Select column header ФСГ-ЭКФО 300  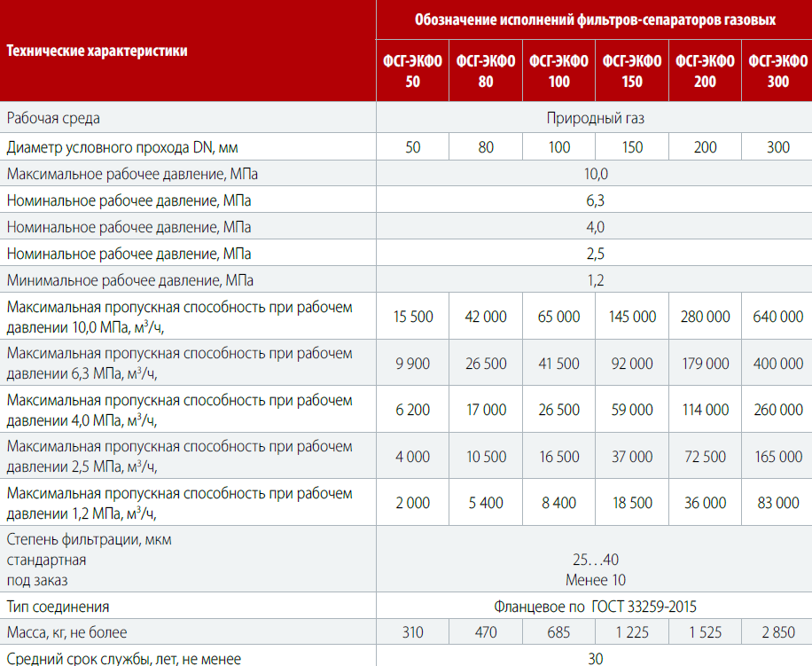click(777, 71)
